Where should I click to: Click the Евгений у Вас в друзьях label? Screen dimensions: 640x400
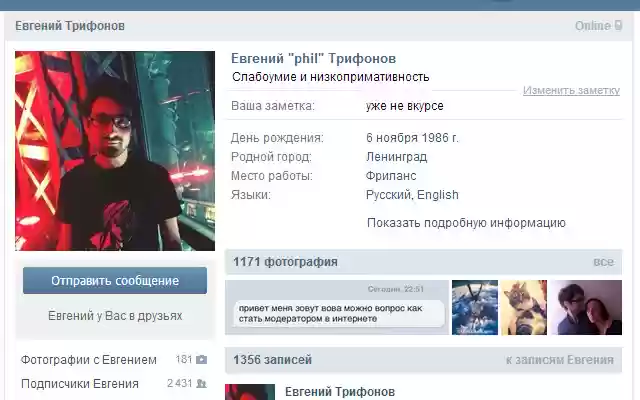coord(115,316)
